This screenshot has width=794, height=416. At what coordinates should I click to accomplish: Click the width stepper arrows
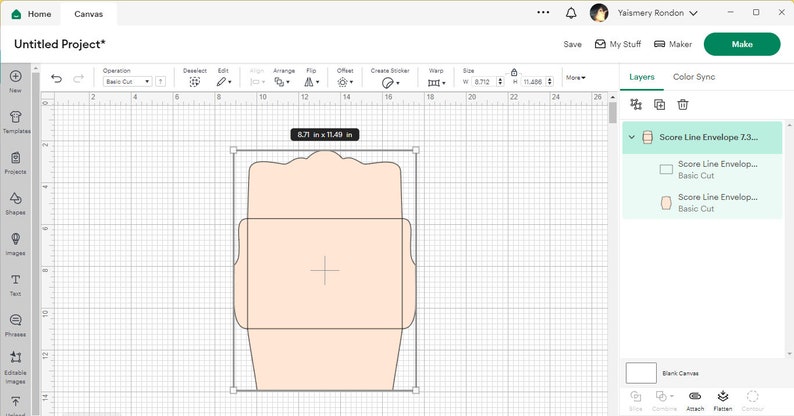tap(500, 81)
